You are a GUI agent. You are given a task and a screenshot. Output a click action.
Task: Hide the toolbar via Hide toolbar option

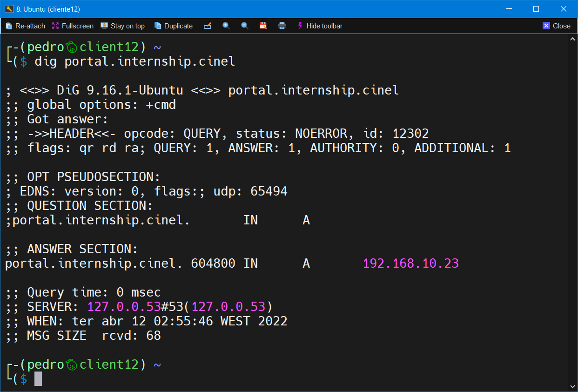click(324, 26)
